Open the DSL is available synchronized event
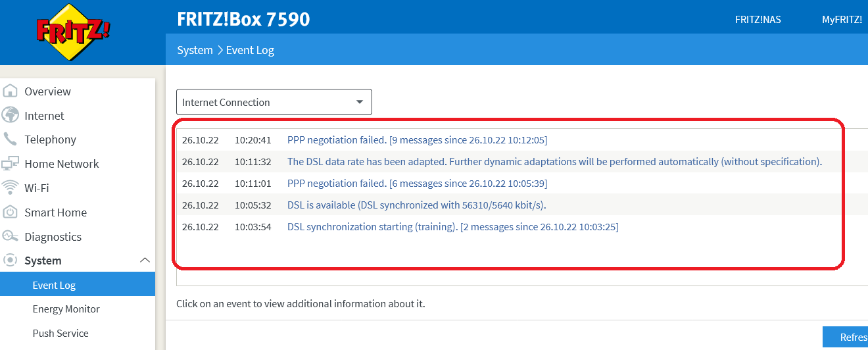 point(417,205)
